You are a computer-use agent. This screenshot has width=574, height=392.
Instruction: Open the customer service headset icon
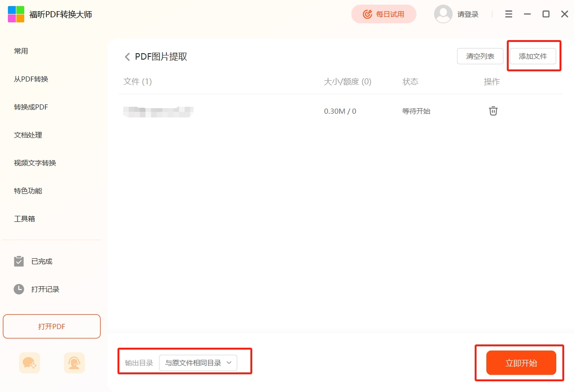[74, 363]
